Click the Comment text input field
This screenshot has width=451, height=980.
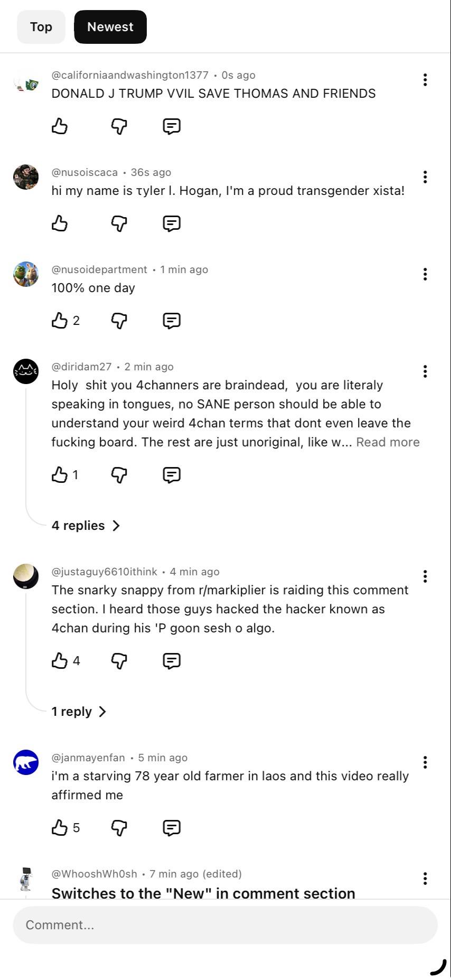225,925
